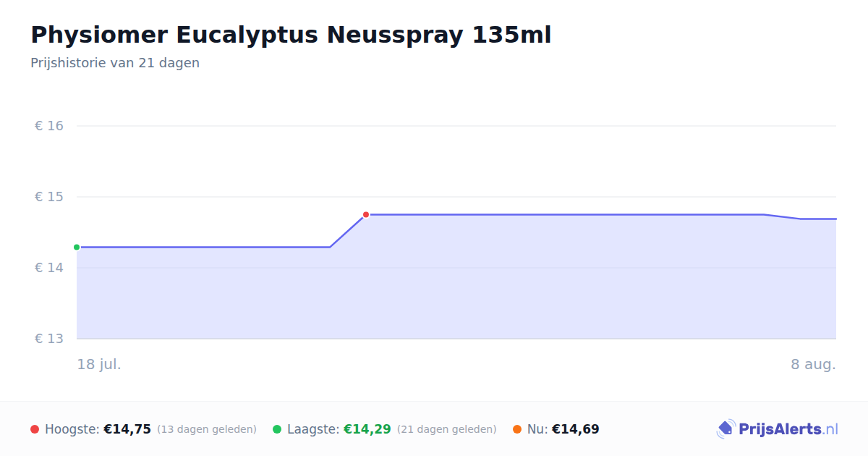
Task: Click the € 15 axis label
Action: (x=49, y=197)
